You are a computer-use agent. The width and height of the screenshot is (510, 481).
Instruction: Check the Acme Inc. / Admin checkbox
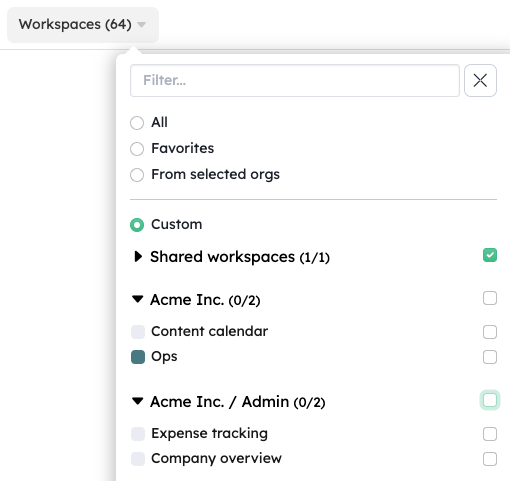pos(490,400)
